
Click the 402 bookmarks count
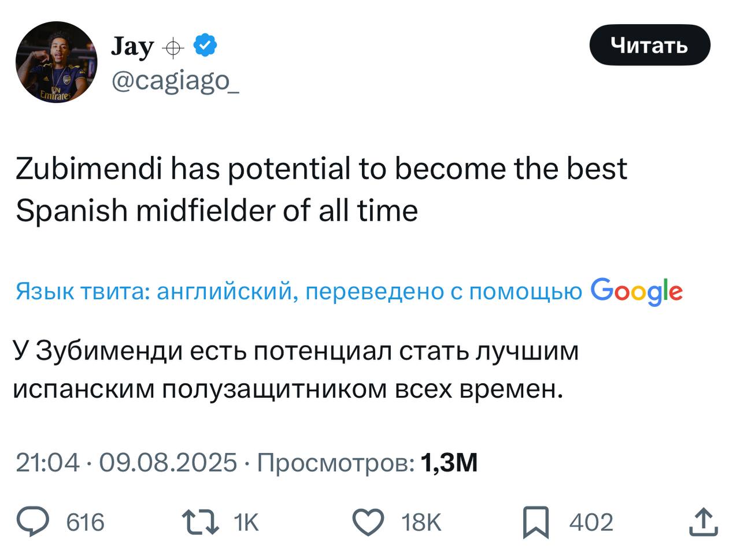(591, 522)
